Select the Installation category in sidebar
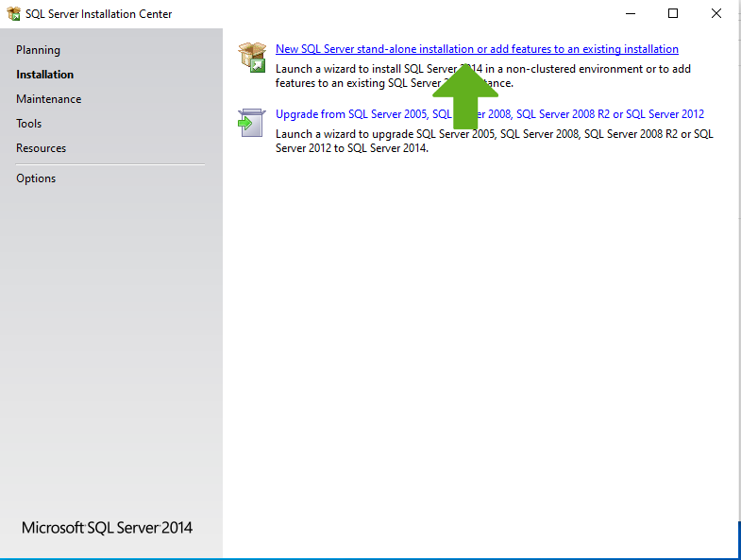 coord(44,75)
